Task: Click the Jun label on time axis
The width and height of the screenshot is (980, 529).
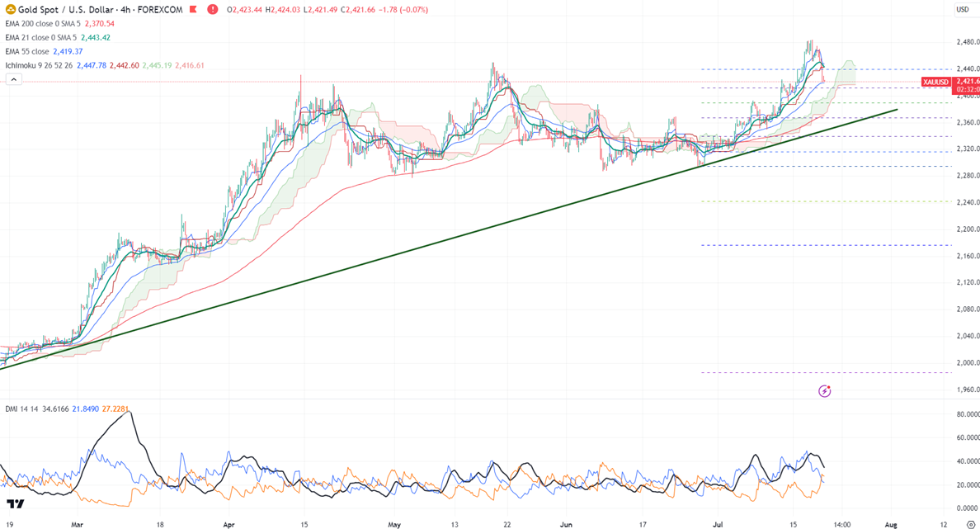Action: click(566, 525)
